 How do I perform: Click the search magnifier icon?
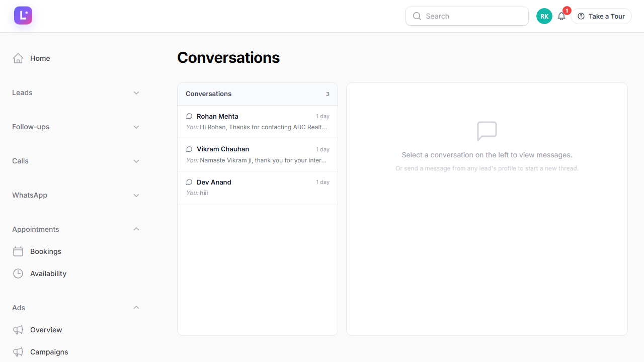point(417,16)
